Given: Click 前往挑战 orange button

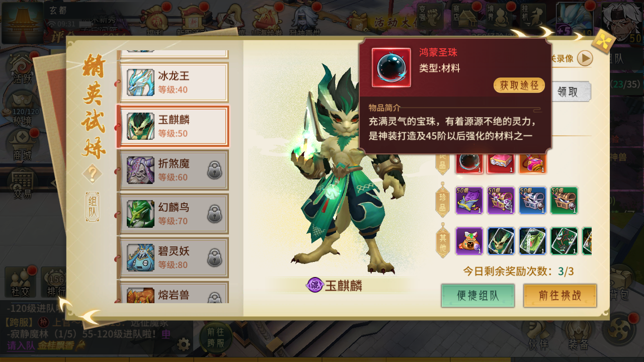Looking at the screenshot, I should pos(560,296).
